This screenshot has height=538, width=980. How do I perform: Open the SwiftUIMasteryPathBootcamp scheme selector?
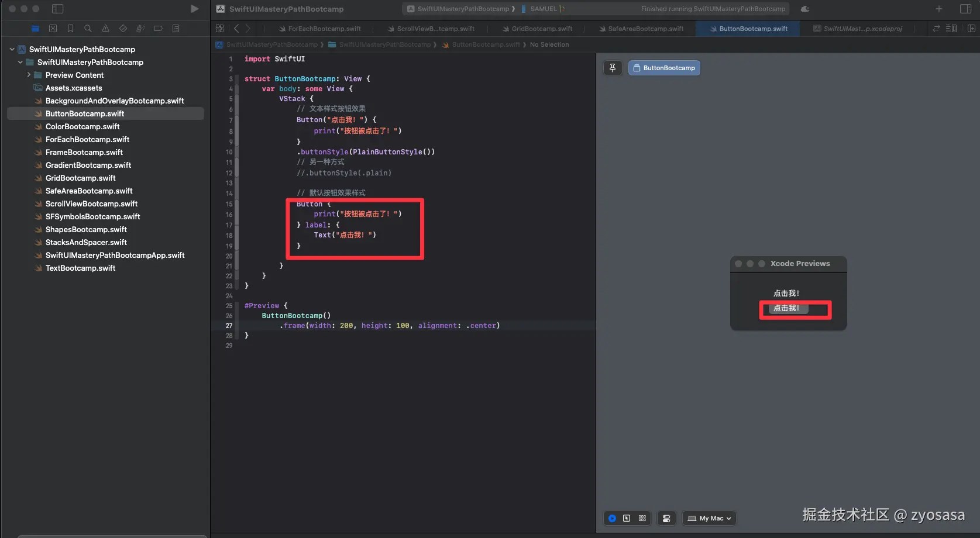[461, 9]
